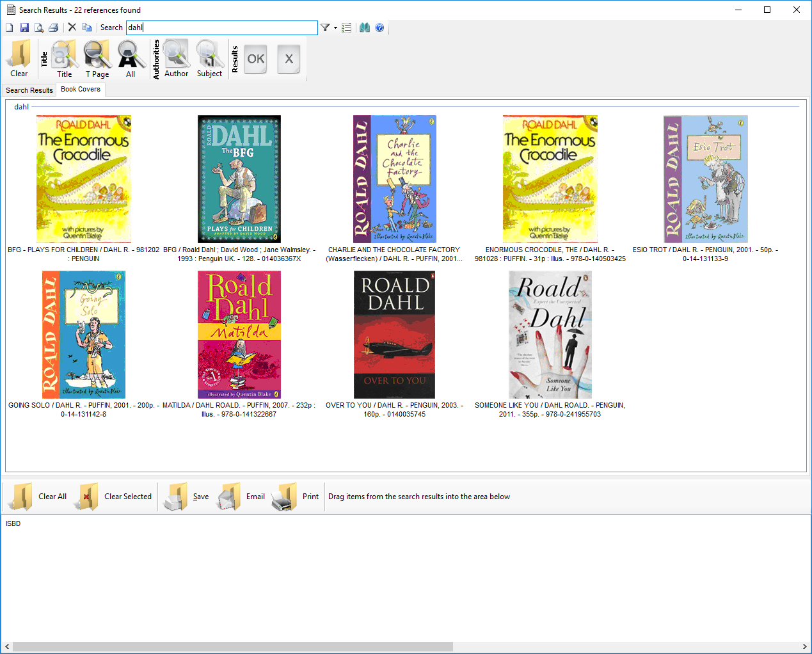Click 'SOMEONE LIKE YOU / DAHL ROALD.' caption

(550, 410)
